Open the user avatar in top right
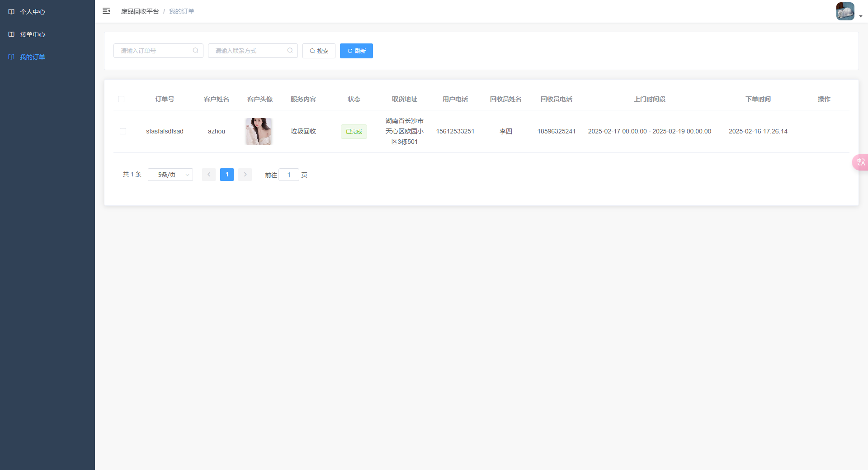The width and height of the screenshot is (868, 470). (845, 11)
